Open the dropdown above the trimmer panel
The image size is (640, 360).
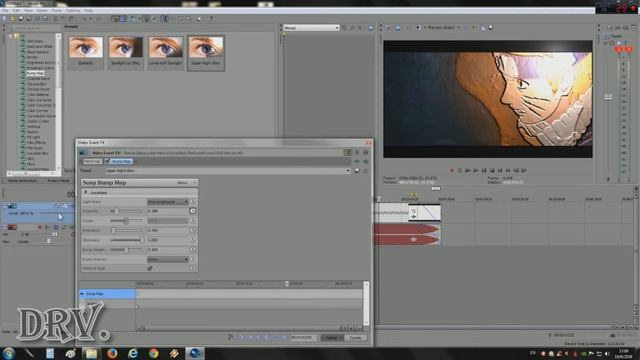click(311, 28)
